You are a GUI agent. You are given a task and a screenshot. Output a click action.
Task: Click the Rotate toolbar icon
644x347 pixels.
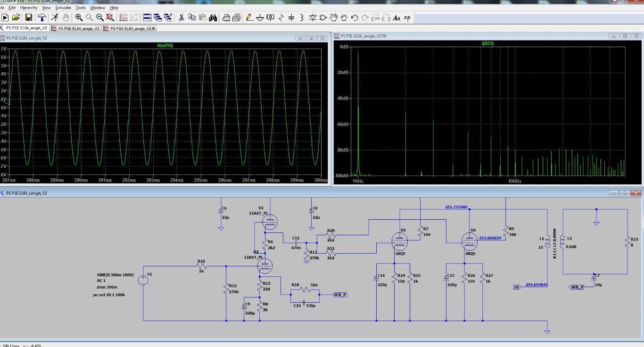tap(376, 17)
